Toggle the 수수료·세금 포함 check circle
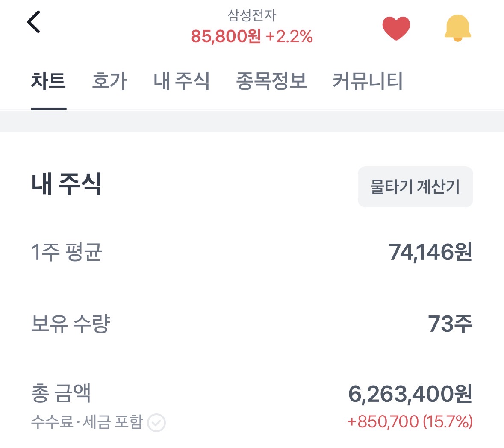This screenshot has height=448, width=504. (x=156, y=423)
